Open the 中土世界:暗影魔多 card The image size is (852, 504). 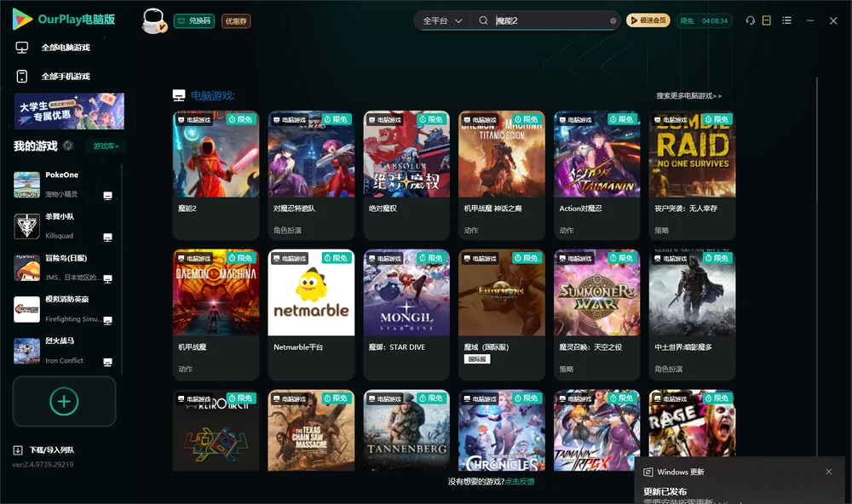pos(692,314)
